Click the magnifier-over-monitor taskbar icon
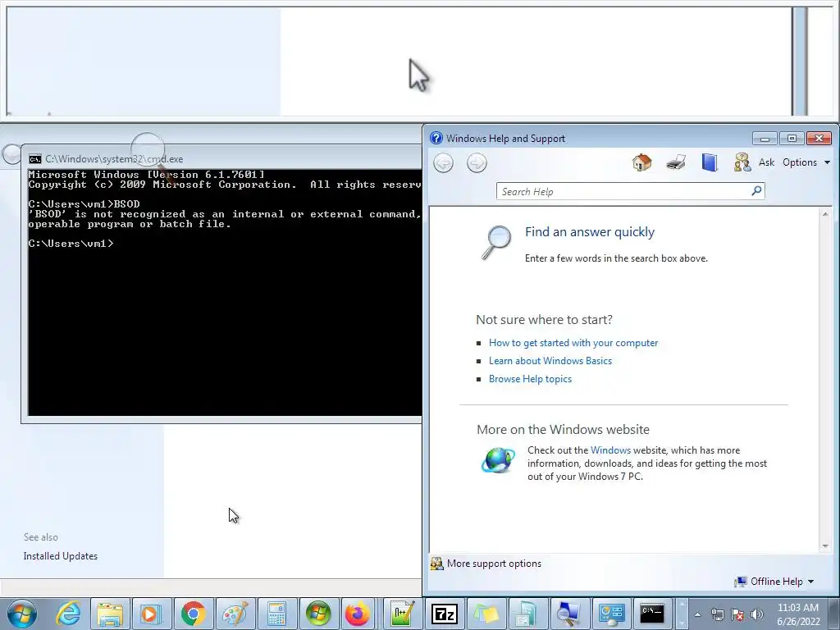 point(569,614)
